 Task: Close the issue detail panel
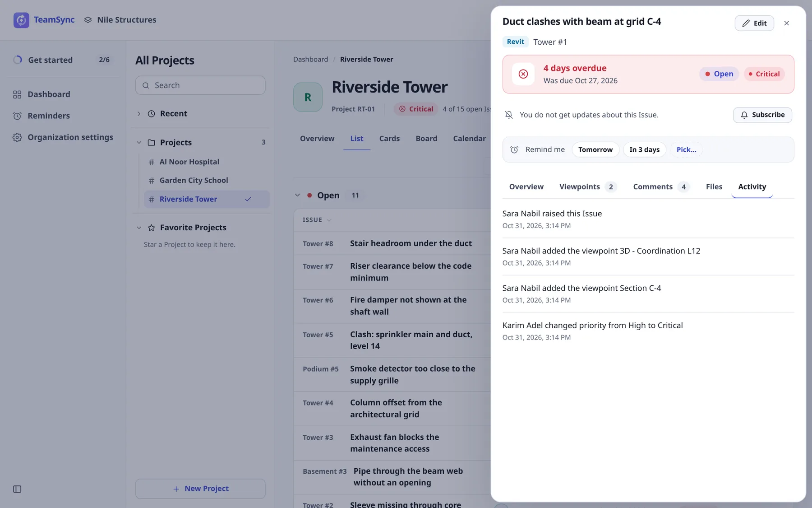pos(787,23)
